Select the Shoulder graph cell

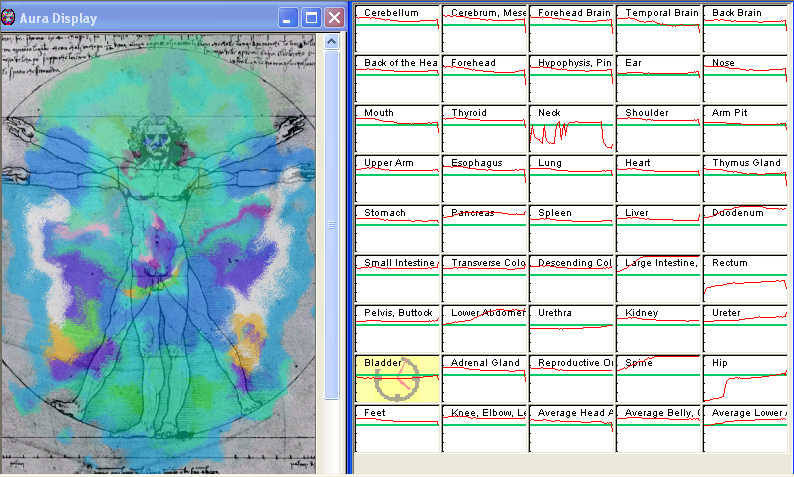point(659,129)
